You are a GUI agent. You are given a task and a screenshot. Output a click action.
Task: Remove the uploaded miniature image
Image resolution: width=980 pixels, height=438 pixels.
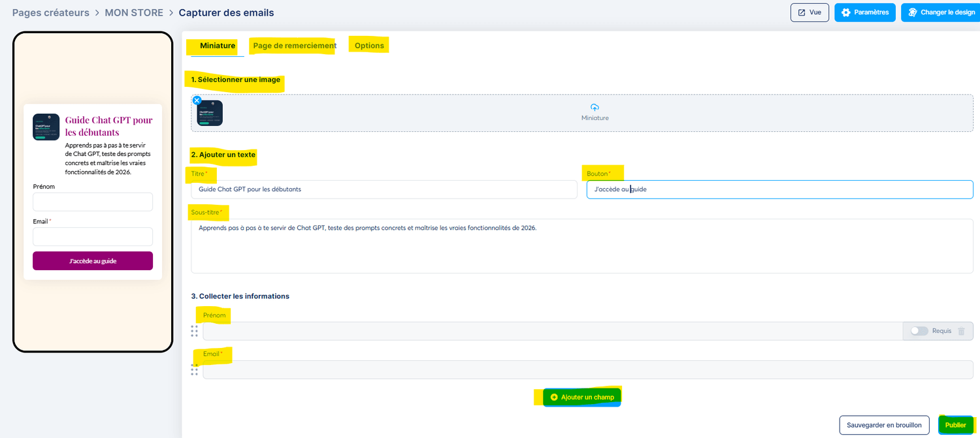(197, 101)
